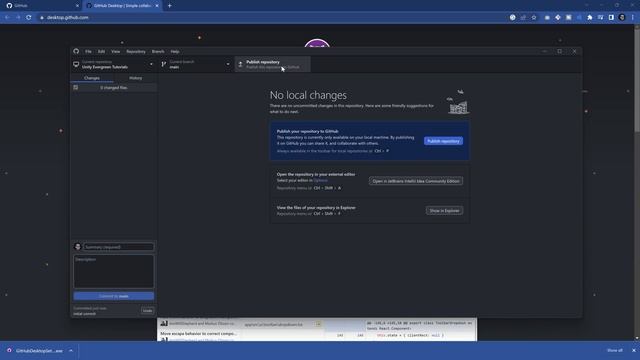Click the share page icon in address bar
Viewport: 640px width, 360px height.
tap(523, 18)
